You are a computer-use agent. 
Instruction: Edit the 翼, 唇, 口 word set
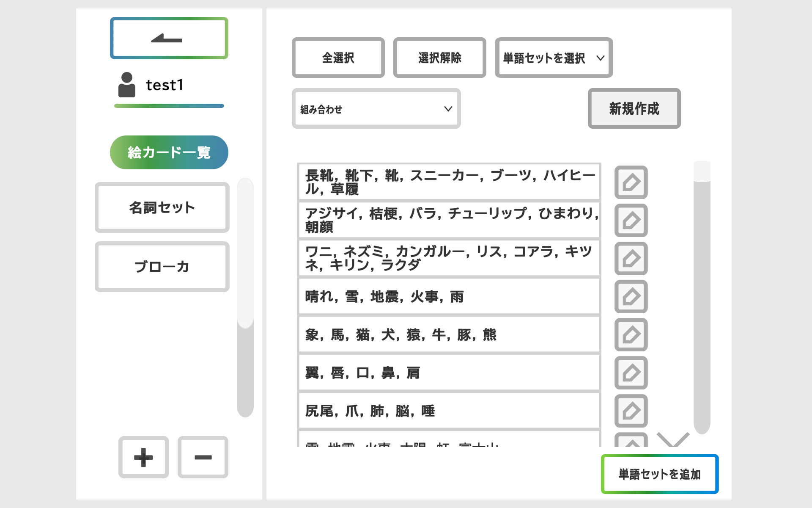631,373
